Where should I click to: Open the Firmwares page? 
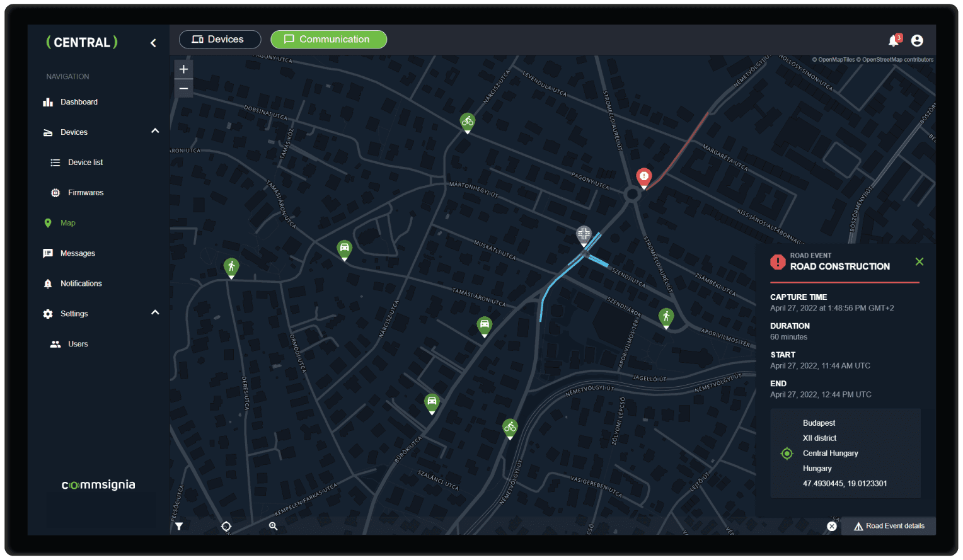85,193
